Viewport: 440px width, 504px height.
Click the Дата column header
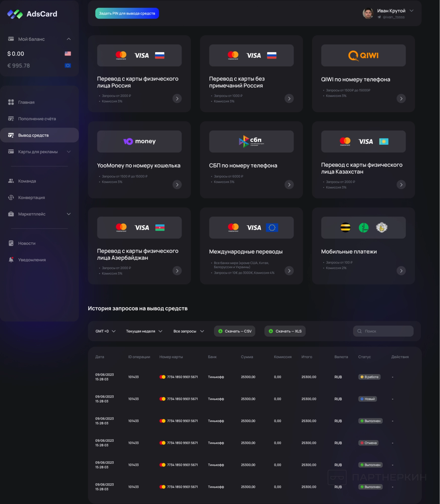click(x=100, y=357)
